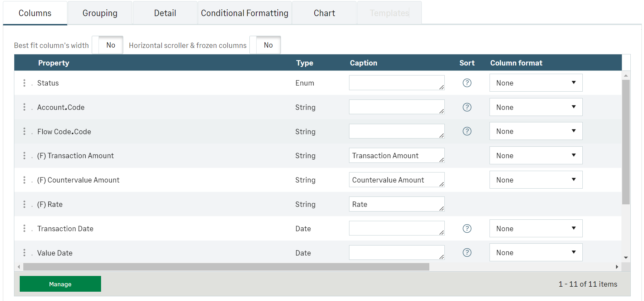Click the green Manage button

(60, 284)
